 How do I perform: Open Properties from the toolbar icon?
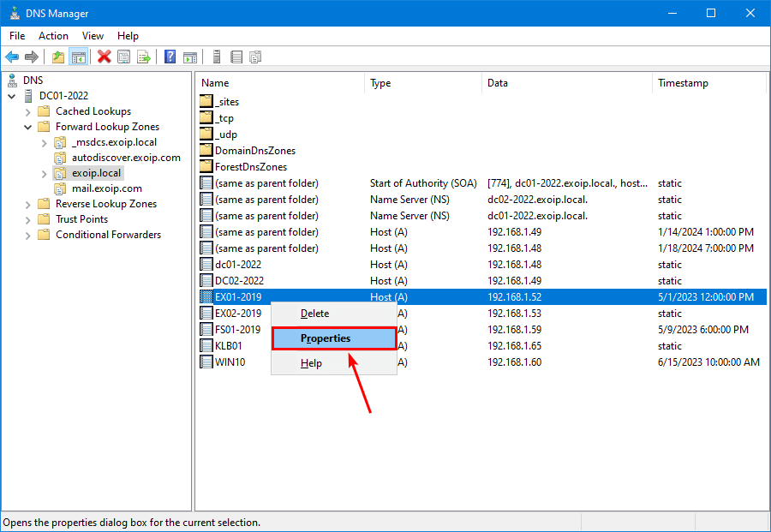(x=124, y=57)
